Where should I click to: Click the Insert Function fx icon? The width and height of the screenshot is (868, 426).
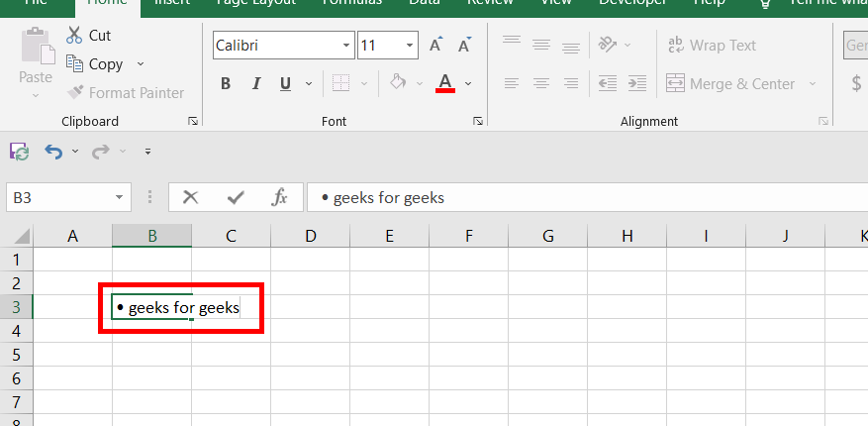(279, 197)
